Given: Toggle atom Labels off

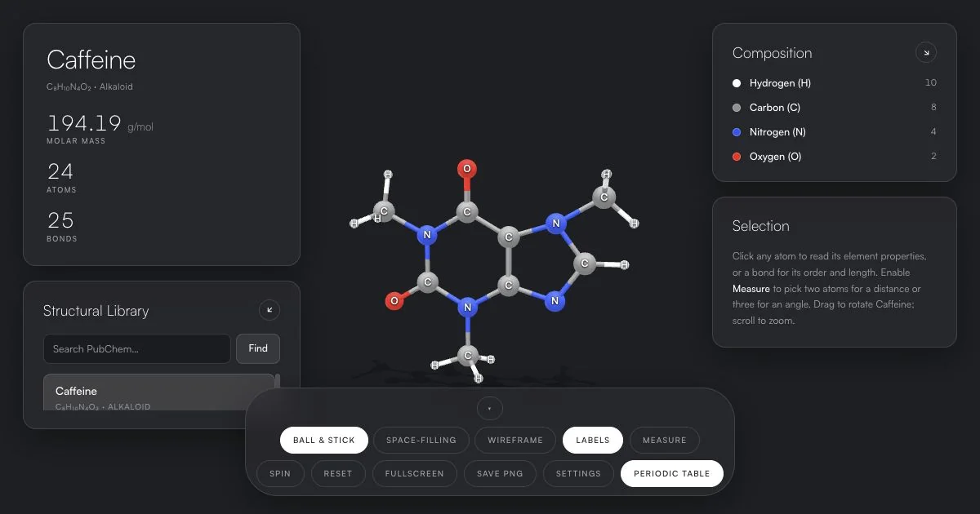Looking at the screenshot, I should click(x=593, y=440).
